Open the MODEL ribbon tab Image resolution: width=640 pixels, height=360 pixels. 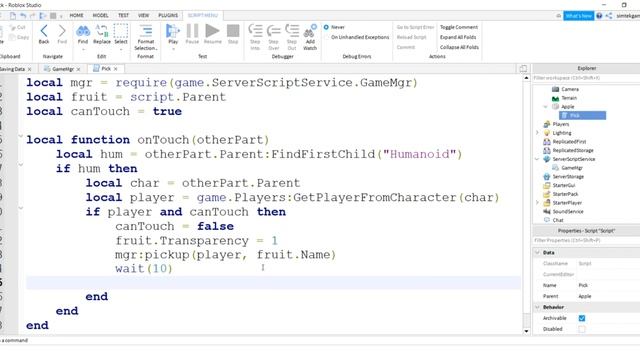coord(100,16)
